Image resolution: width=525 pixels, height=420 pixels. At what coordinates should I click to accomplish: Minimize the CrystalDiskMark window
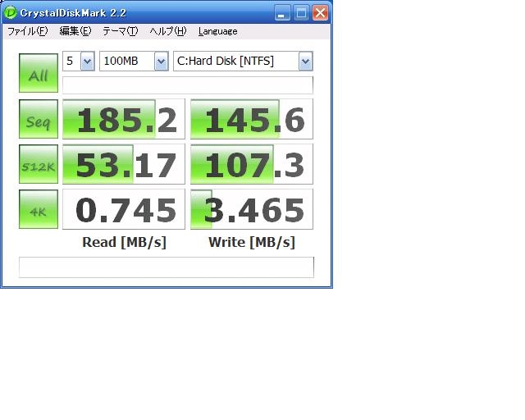point(282,13)
